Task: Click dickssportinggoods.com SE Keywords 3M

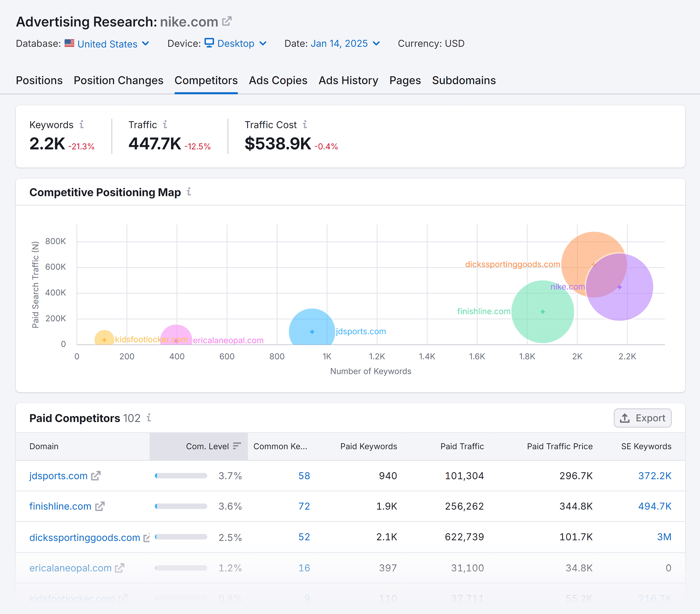Action: click(664, 537)
